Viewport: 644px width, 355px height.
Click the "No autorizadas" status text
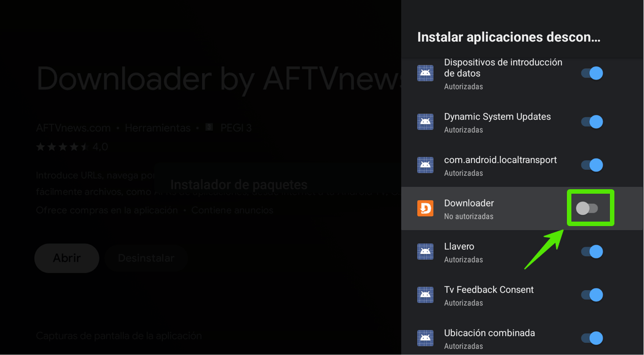pos(469,216)
